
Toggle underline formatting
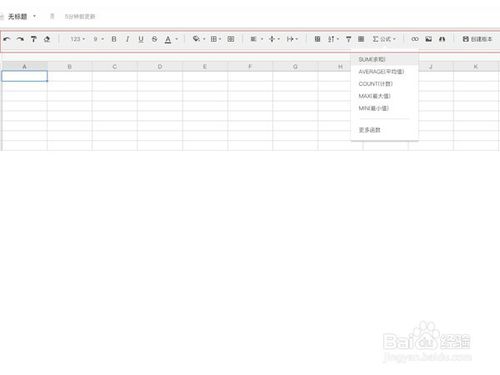(x=141, y=39)
